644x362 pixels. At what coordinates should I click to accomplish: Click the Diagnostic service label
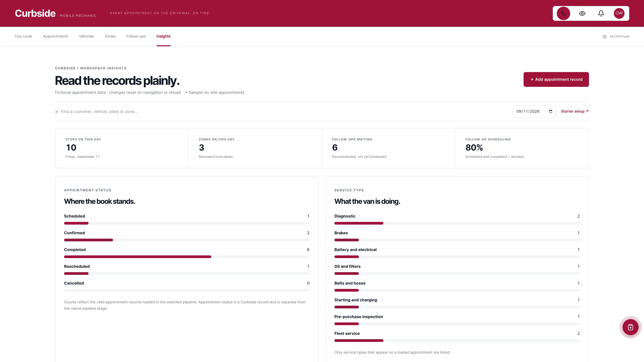click(x=345, y=216)
